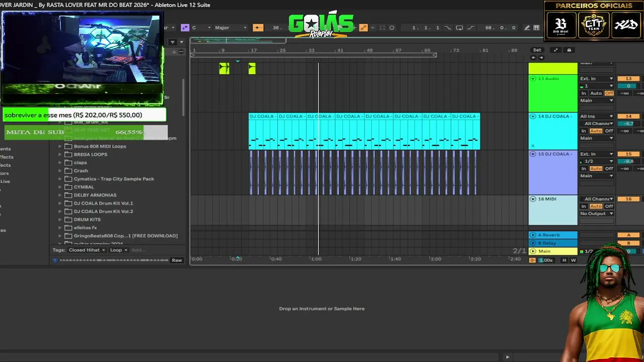Jump to next locator arrow
Screen dimensions: 644x362
(541, 57)
